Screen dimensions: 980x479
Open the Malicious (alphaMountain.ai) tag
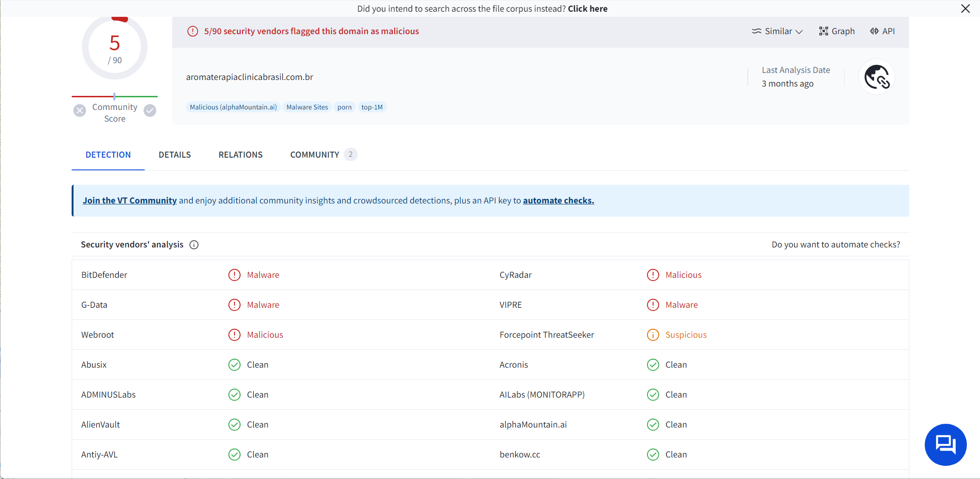tap(233, 107)
